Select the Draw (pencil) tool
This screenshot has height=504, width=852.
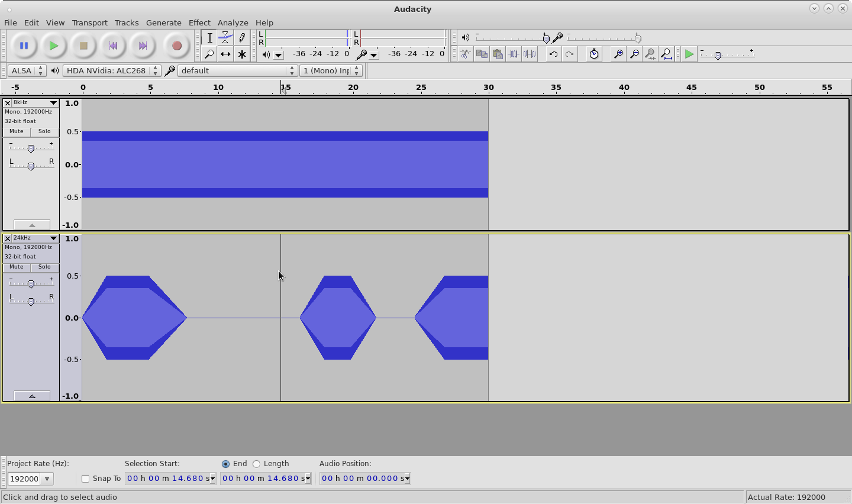[241, 37]
